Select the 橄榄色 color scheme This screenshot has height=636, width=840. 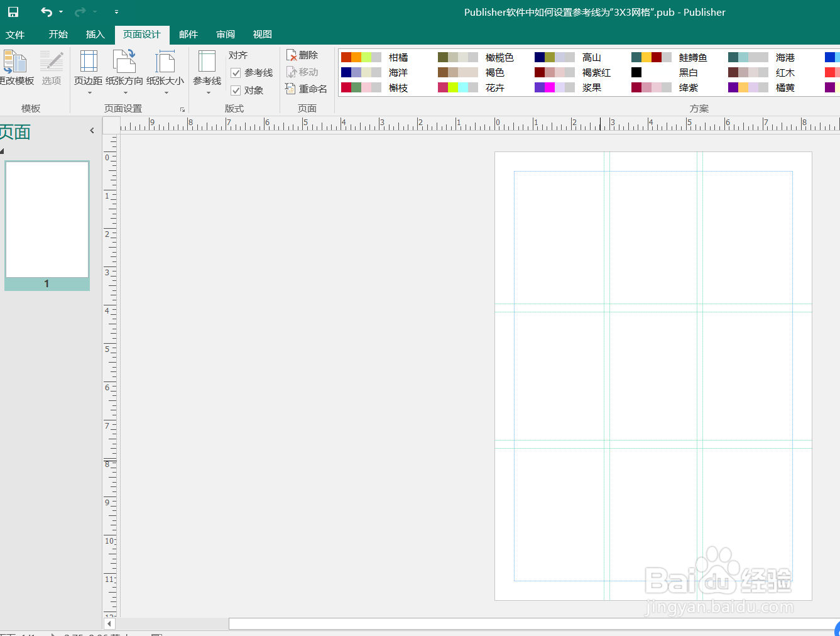click(x=476, y=57)
